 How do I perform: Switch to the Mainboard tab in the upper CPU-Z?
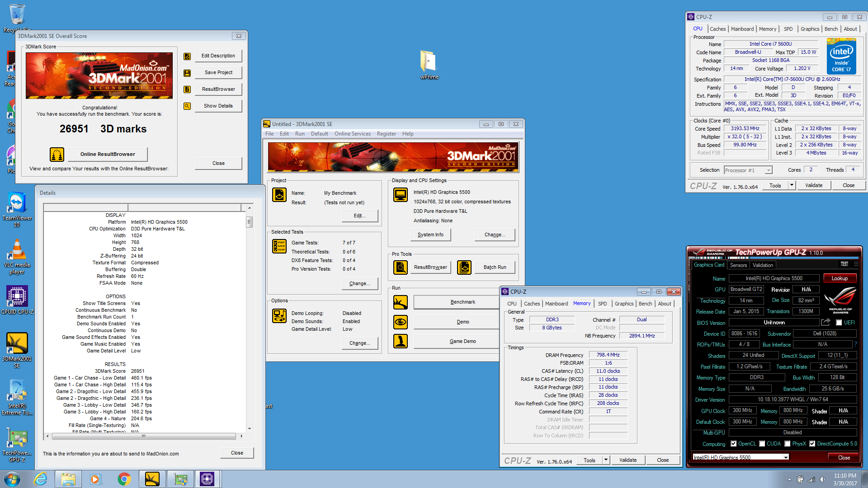click(742, 29)
